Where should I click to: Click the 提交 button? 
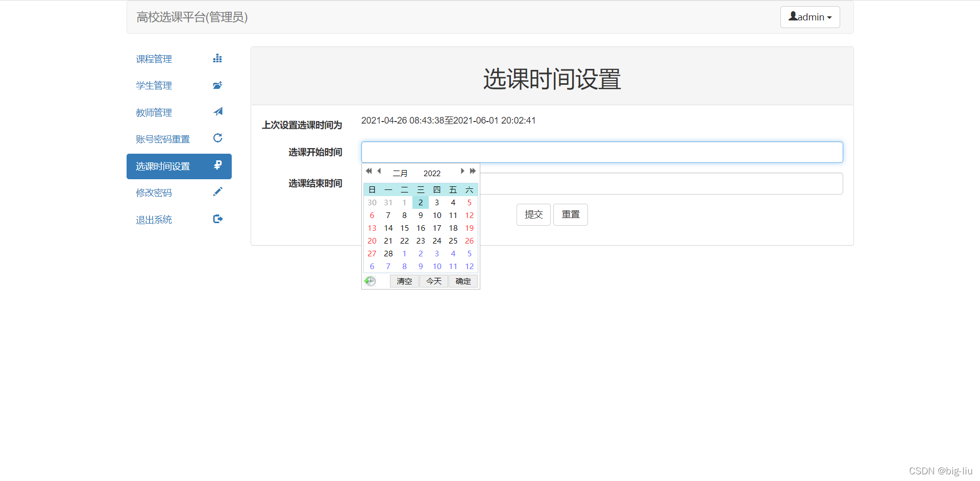click(533, 214)
